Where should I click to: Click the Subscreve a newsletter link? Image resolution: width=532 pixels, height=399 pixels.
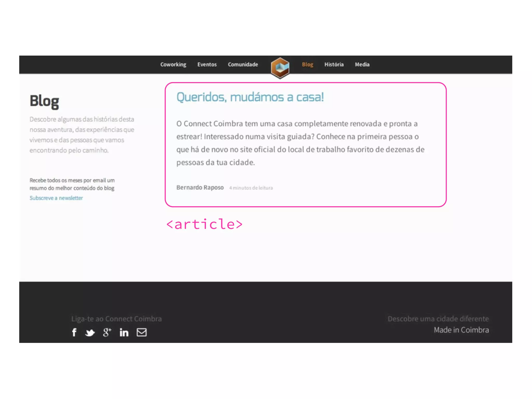click(x=56, y=198)
